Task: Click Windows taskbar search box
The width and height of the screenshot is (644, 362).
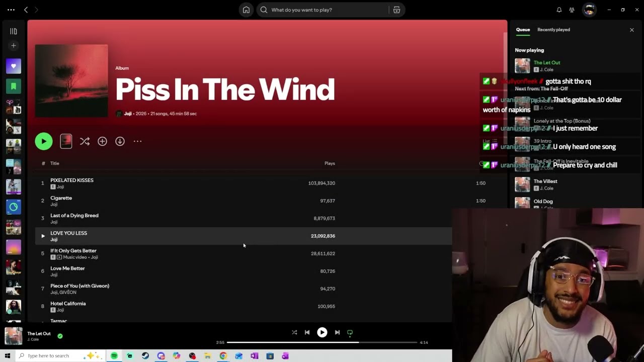Action: (59, 356)
